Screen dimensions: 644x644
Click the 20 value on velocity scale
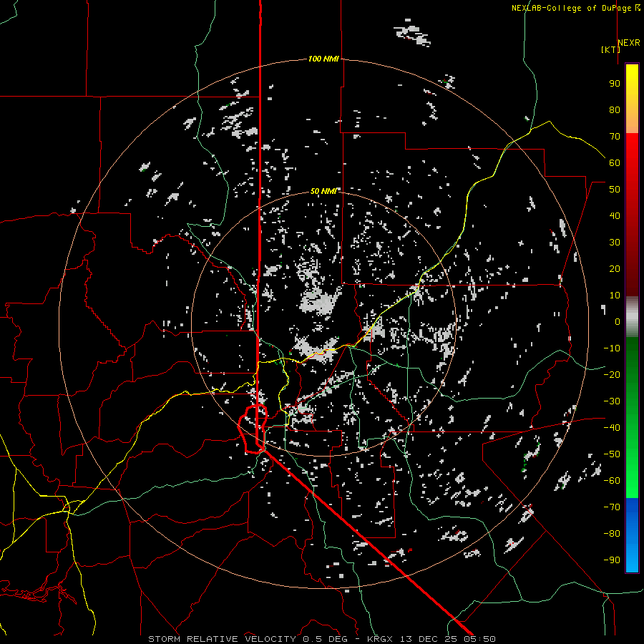[615, 268]
